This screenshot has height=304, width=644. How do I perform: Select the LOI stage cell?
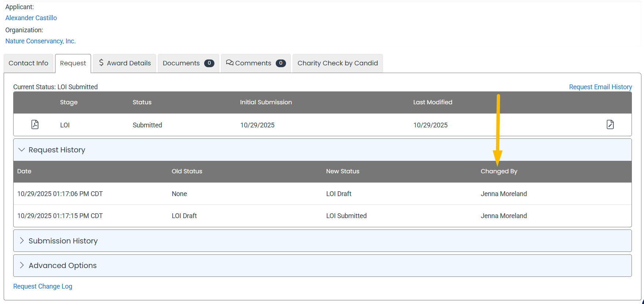point(65,125)
